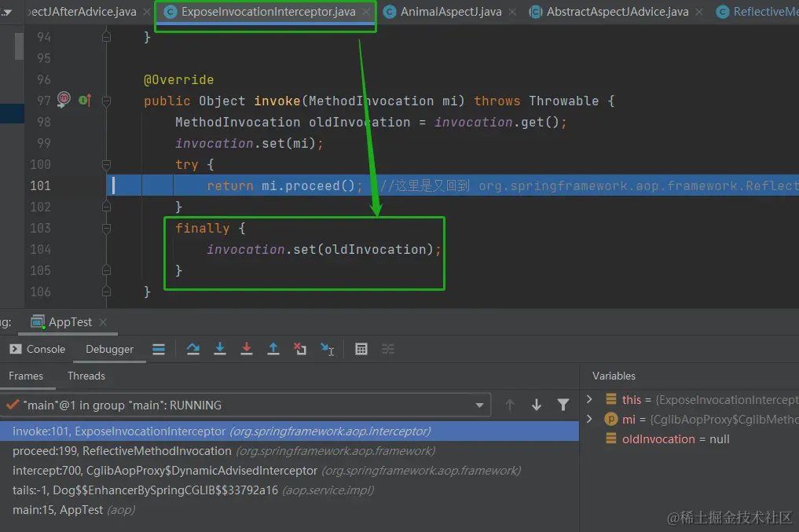Click the overriding method gutter icon line 97
Viewport: 799px width, 532px height.
click(x=85, y=100)
